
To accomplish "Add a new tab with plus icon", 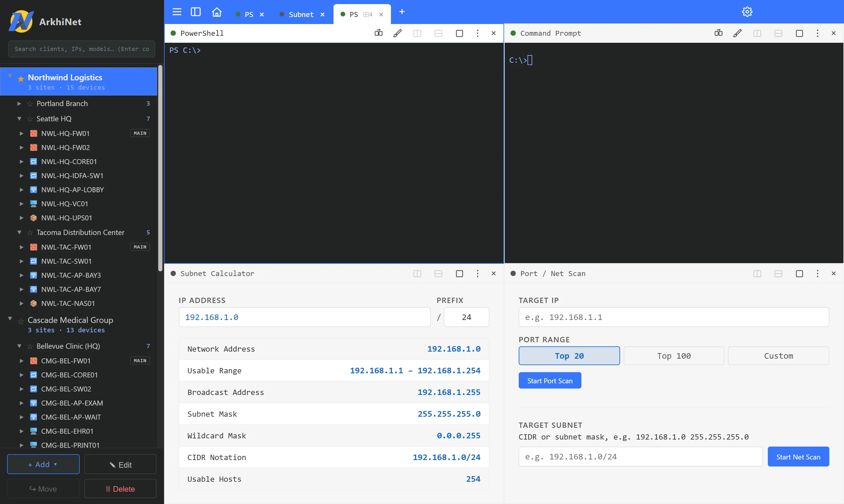I will pyautogui.click(x=402, y=12).
